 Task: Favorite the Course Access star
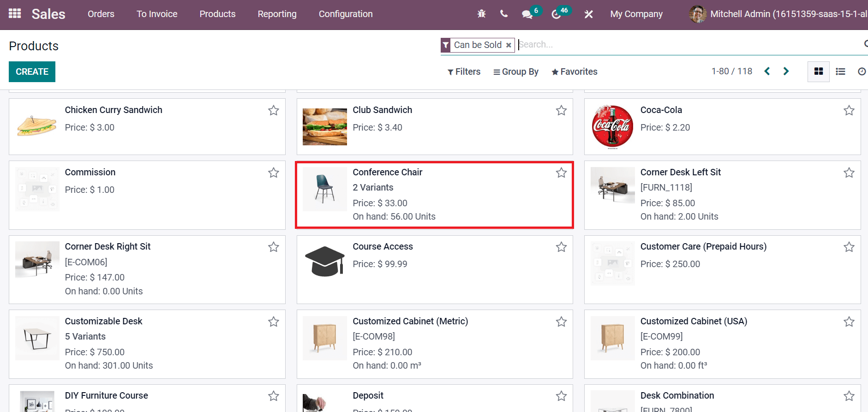[561, 247]
